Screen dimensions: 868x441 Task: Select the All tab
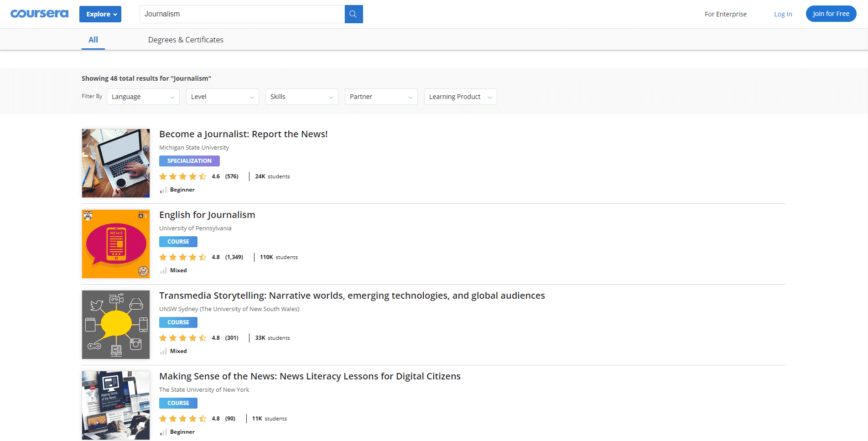coord(93,40)
